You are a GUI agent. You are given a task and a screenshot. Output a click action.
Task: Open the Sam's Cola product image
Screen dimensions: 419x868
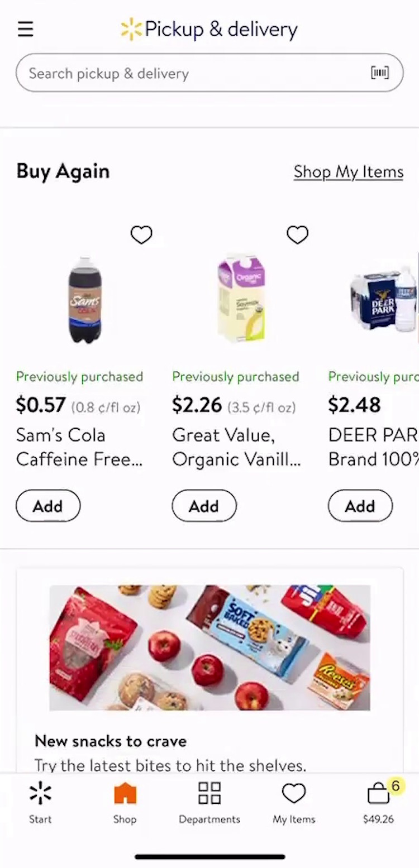tap(85, 300)
